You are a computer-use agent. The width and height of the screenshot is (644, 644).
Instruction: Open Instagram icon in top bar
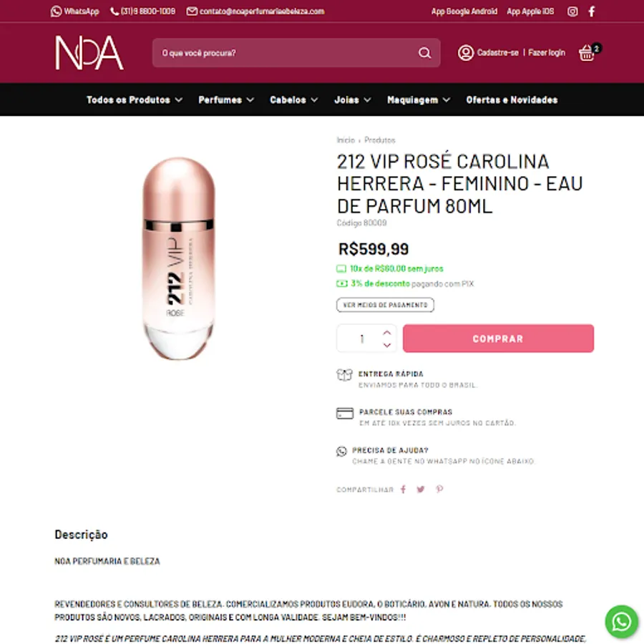pyautogui.click(x=572, y=11)
